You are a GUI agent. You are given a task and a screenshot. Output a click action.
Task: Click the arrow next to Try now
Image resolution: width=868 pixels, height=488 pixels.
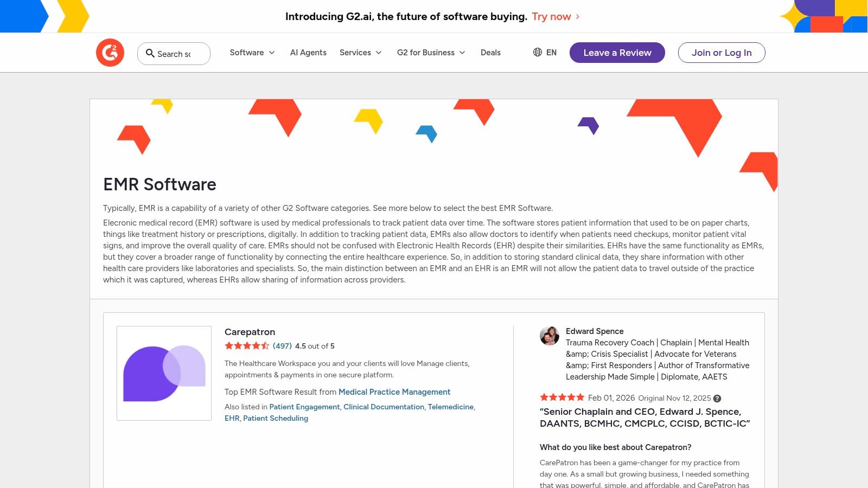(x=578, y=17)
